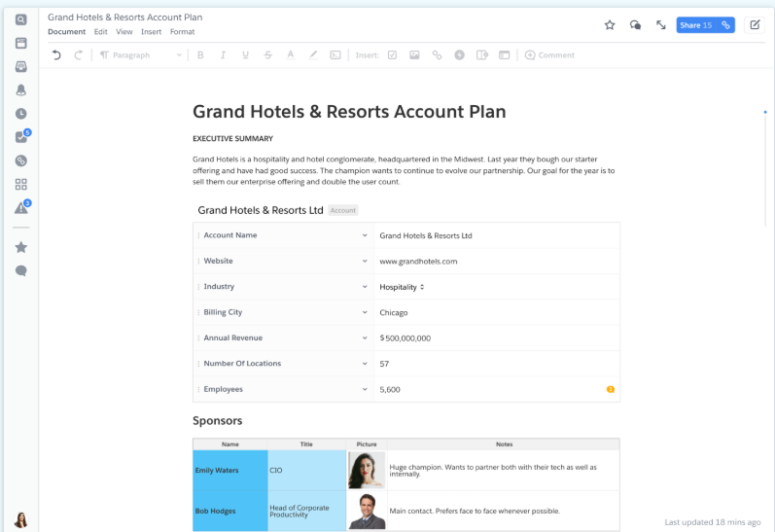Insert Salesforce record lightning icon
The height and width of the screenshot is (532, 775).
[459, 54]
